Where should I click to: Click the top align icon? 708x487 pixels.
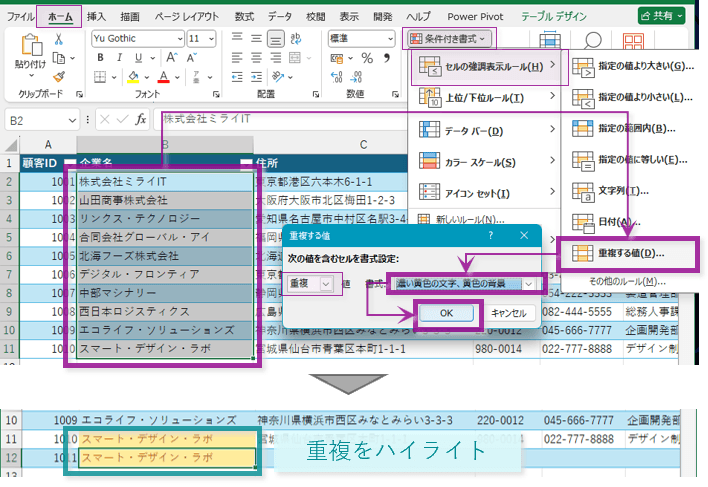[x=237, y=38]
